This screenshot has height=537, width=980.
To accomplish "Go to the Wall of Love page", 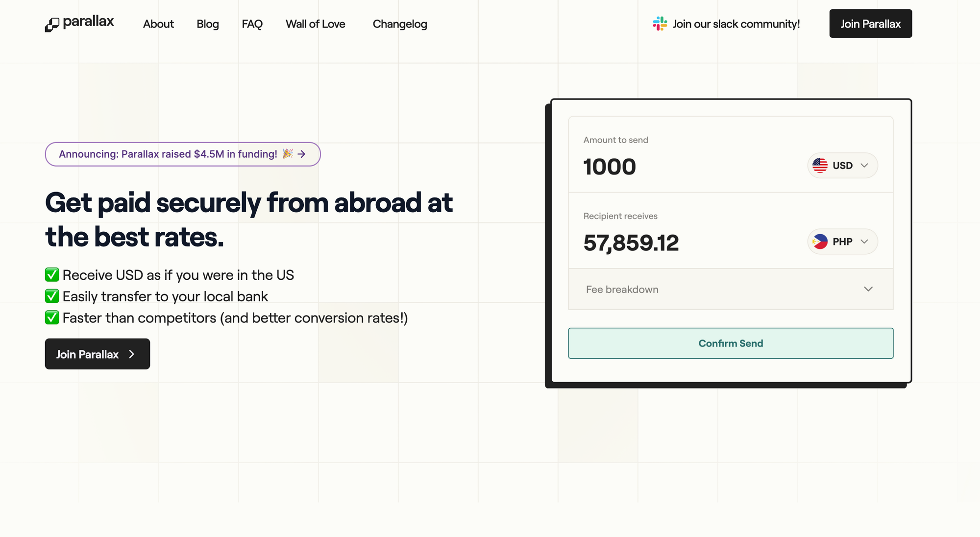I will [x=315, y=24].
